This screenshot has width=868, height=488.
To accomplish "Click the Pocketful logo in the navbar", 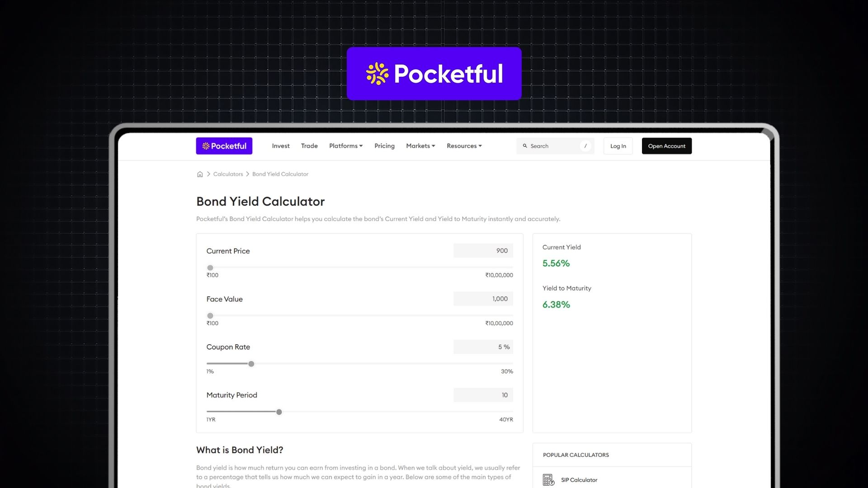I will (224, 145).
